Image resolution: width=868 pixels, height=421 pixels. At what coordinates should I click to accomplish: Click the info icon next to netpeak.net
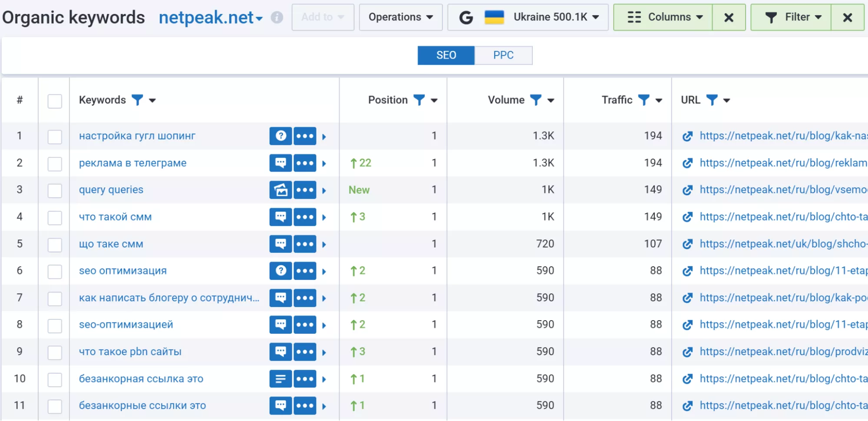pyautogui.click(x=277, y=17)
